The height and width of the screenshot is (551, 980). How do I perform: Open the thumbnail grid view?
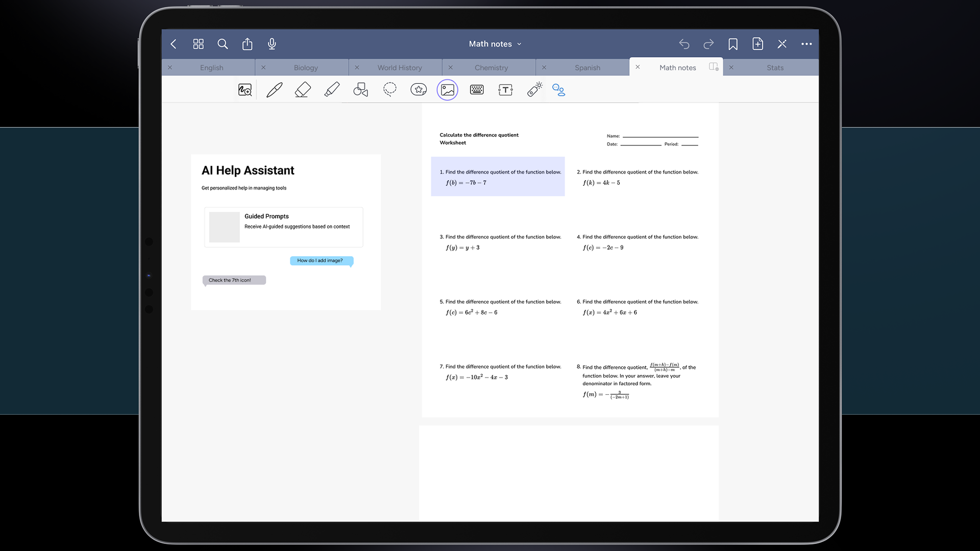pos(199,44)
